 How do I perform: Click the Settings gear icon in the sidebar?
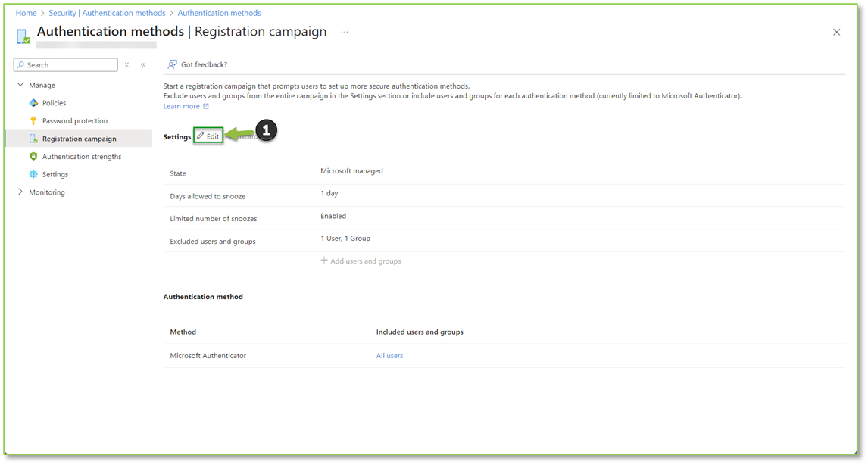click(32, 174)
